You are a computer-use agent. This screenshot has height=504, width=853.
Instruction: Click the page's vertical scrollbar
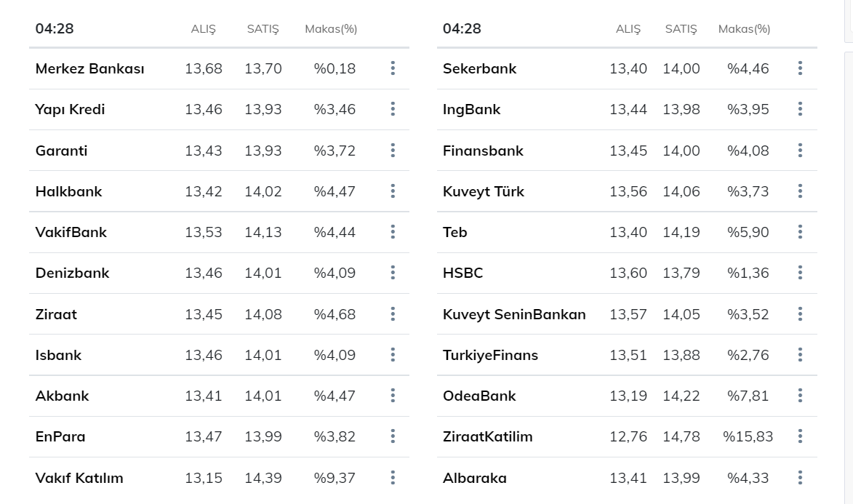(x=849, y=278)
